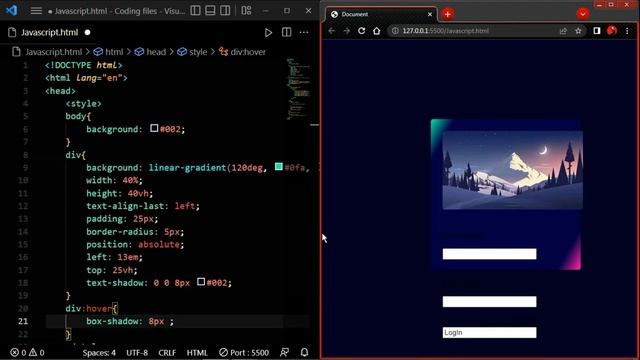The width and height of the screenshot is (640, 360).
Task: Run the code with play button
Action: [x=268, y=33]
